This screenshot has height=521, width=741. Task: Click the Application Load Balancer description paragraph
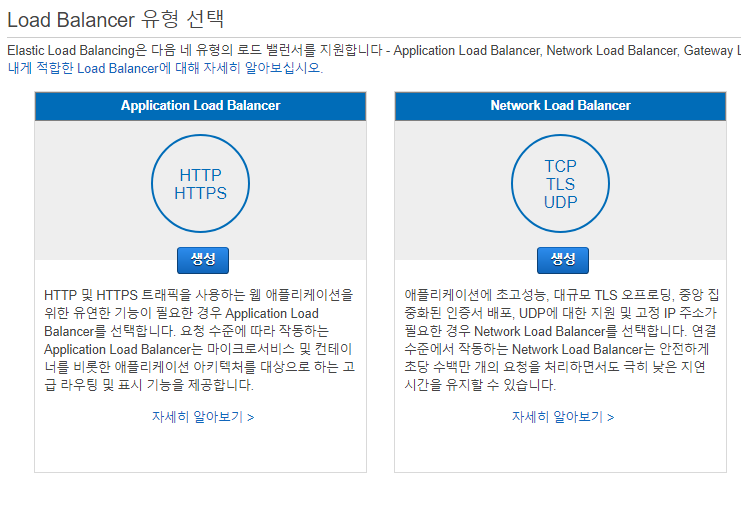199,339
